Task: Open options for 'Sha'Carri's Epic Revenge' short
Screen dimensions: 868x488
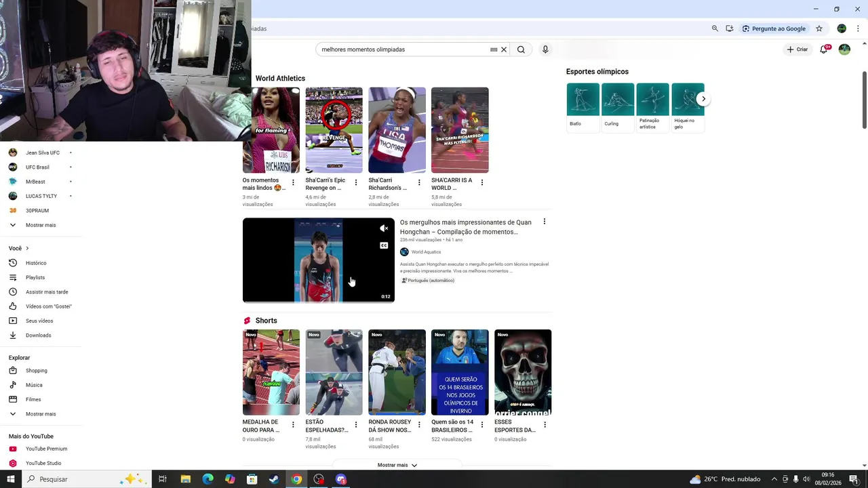Action: 356,182
